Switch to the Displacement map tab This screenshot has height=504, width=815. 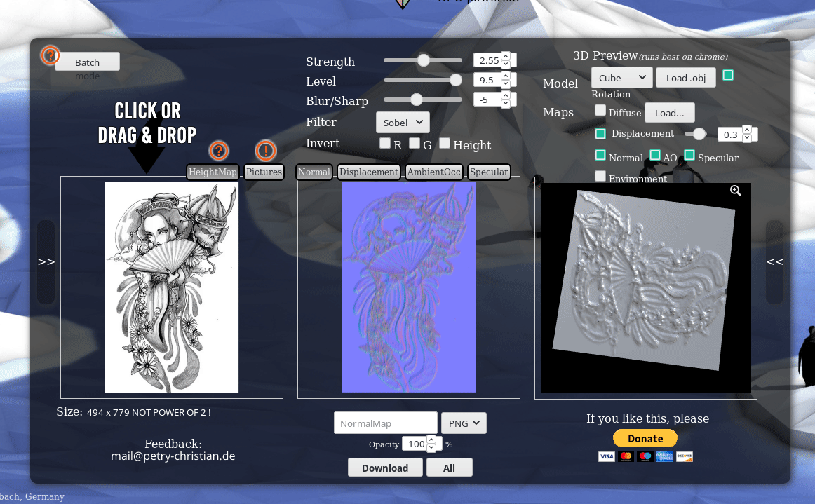pos(368,172)
